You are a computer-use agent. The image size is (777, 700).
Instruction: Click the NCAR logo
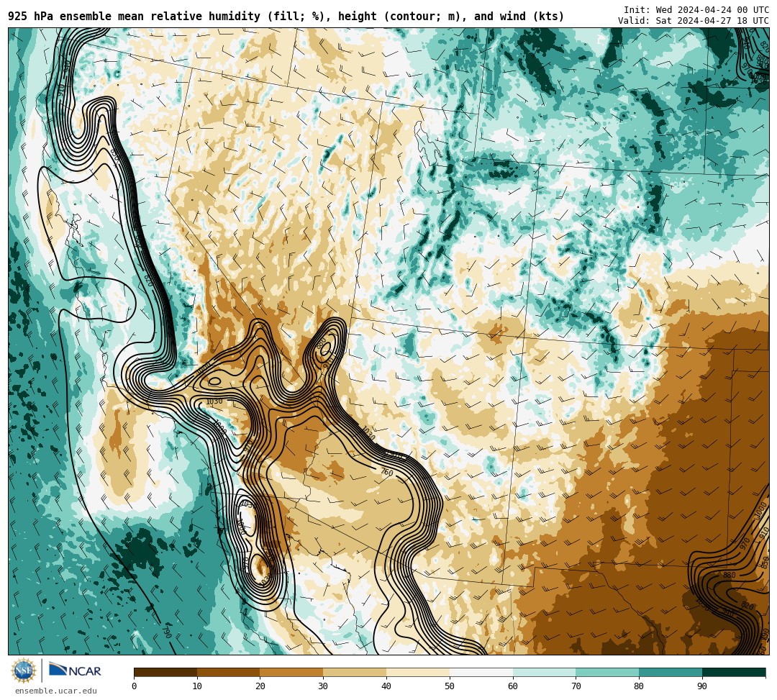(x=76, y=671)
